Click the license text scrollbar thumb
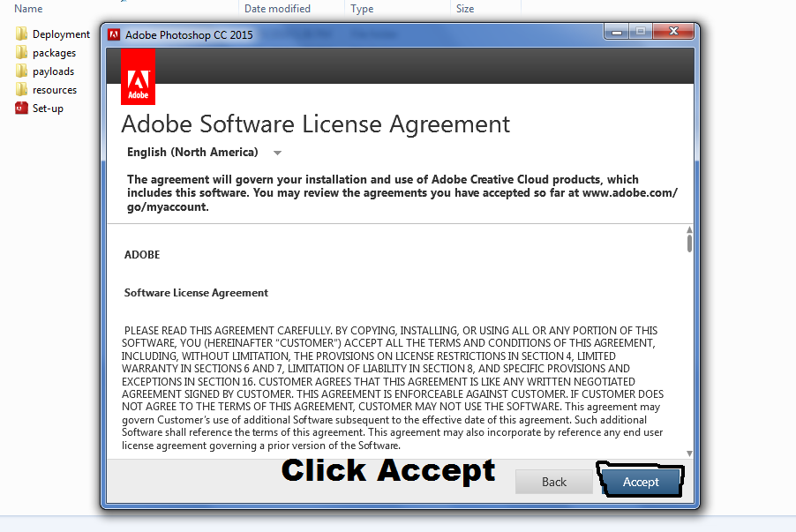This screenshot has width=796, height=532. [689, 244]
